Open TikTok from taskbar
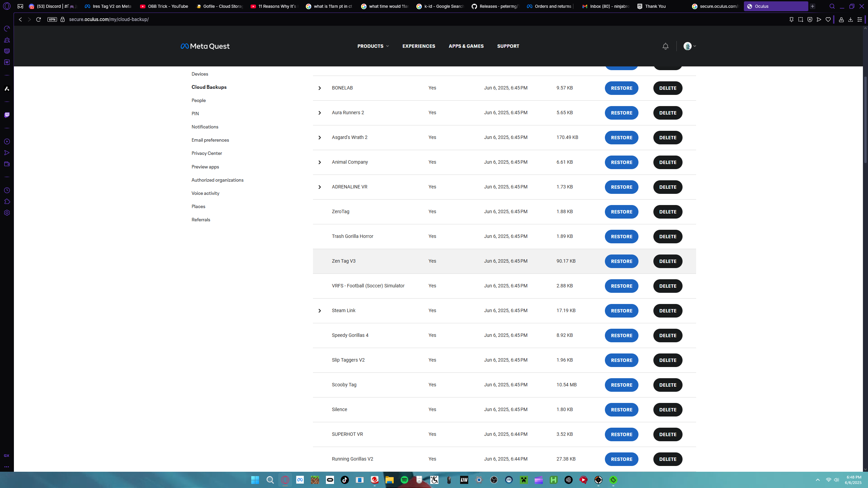Image resolution: width=868 pixels, height=488 pixels. (x=344, y=480)
